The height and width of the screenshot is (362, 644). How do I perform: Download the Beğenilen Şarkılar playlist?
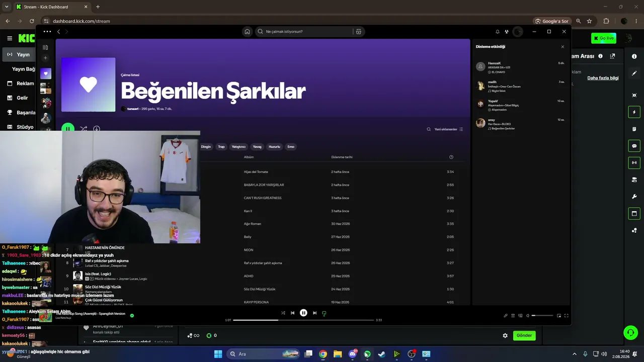tap(97, 129)
